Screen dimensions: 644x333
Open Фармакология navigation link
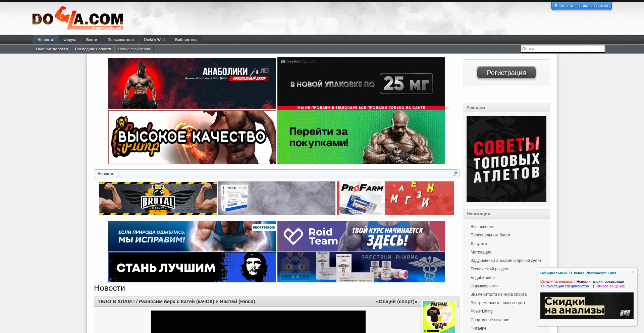click(484, 286)
